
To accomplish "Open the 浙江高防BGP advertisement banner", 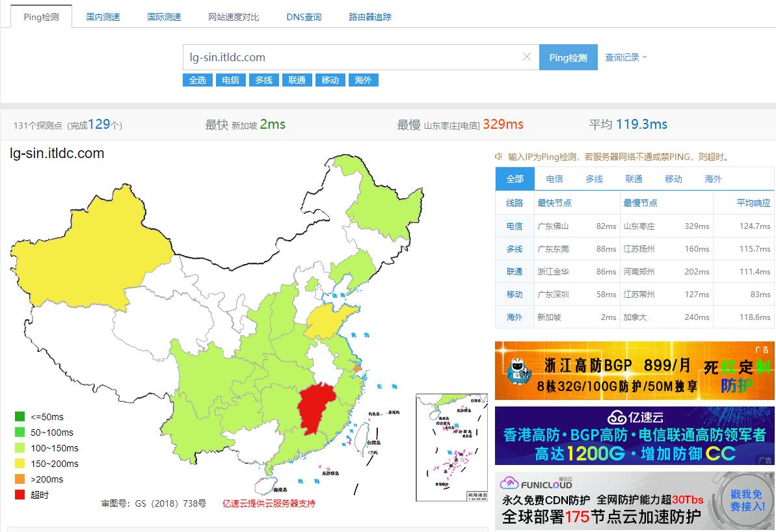I will point(634,371).
